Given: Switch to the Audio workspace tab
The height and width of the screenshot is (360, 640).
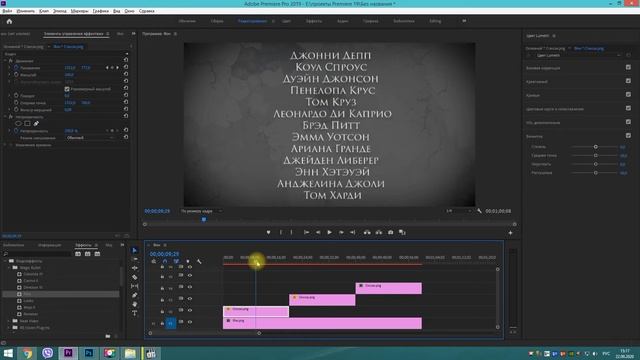Looking at the screenshot, I should point(342,21).
